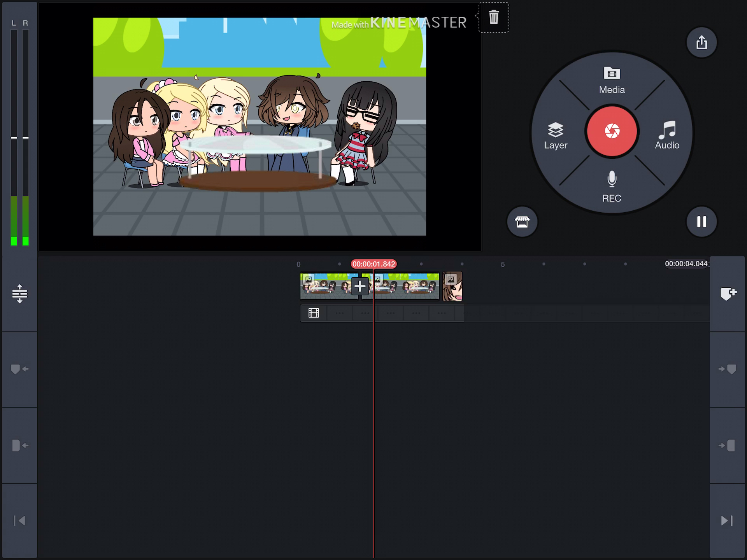This screenshot has width=747, height=560.
Task: Pause playback
Action: pos(701,222)
